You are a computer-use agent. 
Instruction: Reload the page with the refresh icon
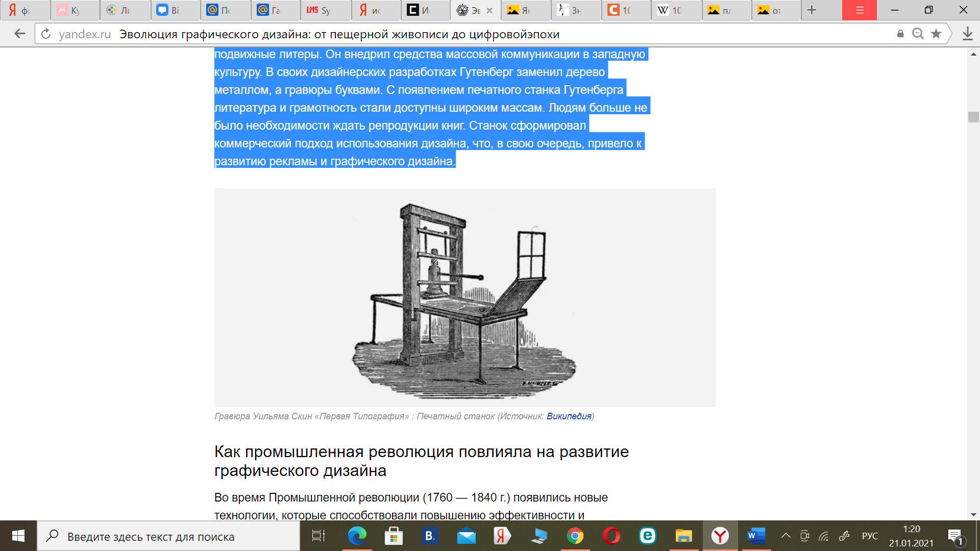click(46, 34)
